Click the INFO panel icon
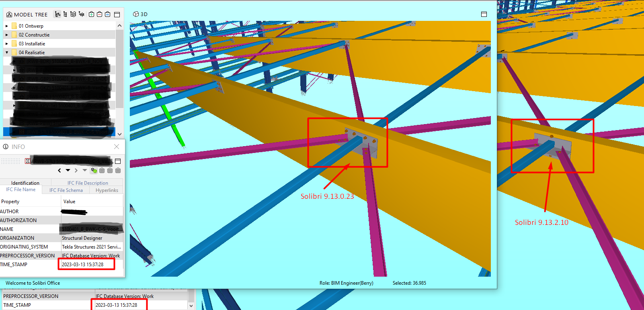Viewport: 644px width, 310px height. pos(6,147)
